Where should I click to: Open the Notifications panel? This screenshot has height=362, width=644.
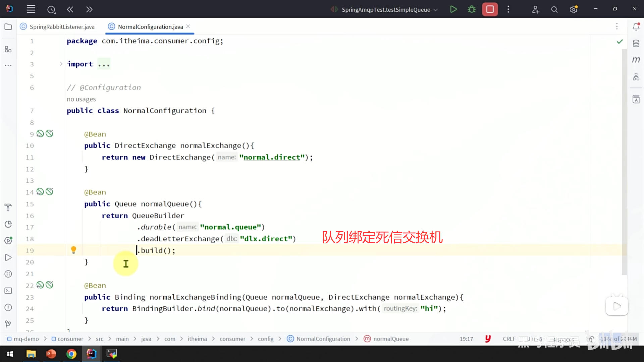coord(636,27)
